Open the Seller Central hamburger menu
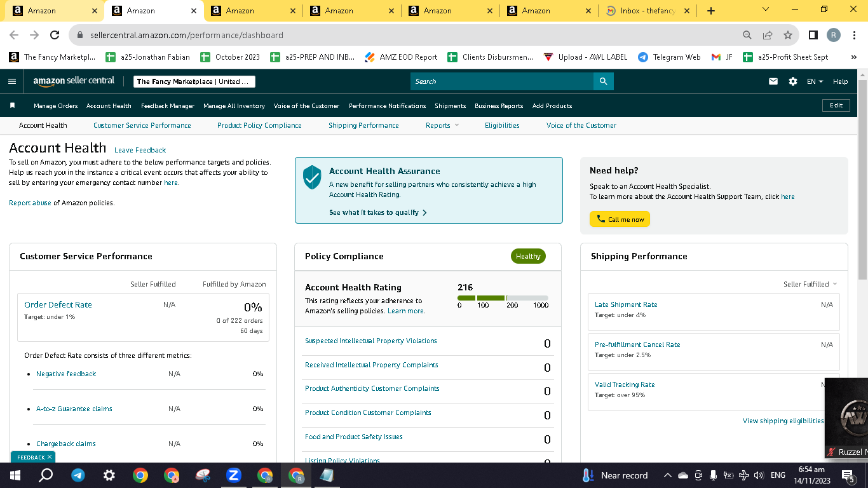Image resolution: width=868 pixels, height=488 pixels. click(x=12, y=81)
